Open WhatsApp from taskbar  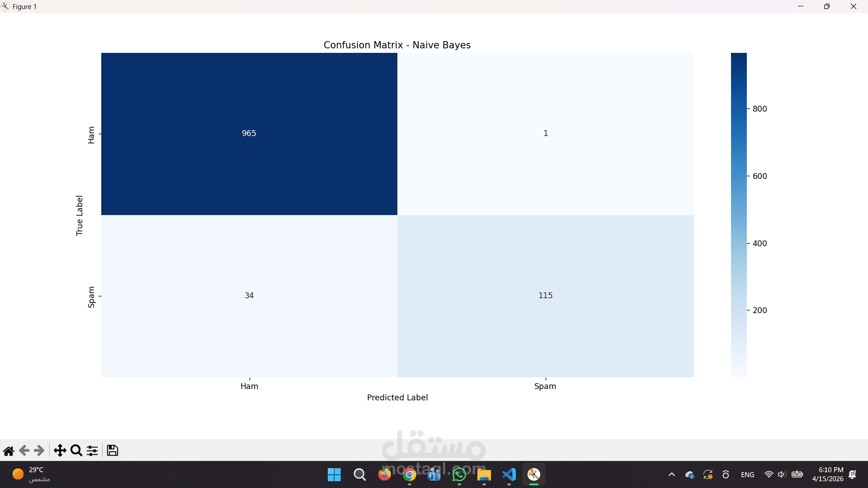(x=459, y=474)
